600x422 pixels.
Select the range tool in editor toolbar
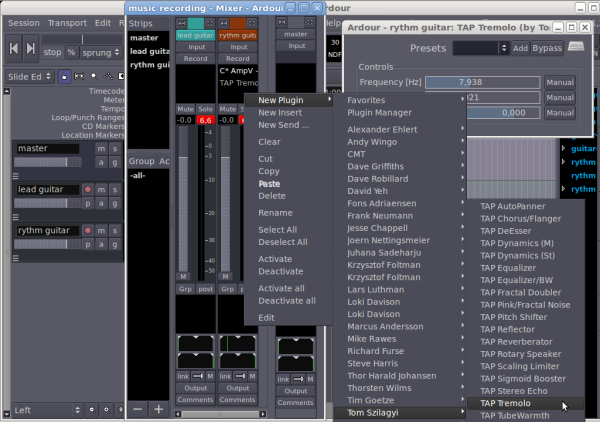click(x=79, y=77)
